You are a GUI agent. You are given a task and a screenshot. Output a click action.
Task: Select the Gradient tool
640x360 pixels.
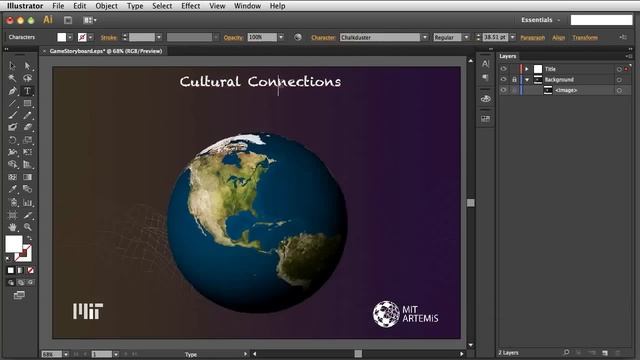[27, 177]
